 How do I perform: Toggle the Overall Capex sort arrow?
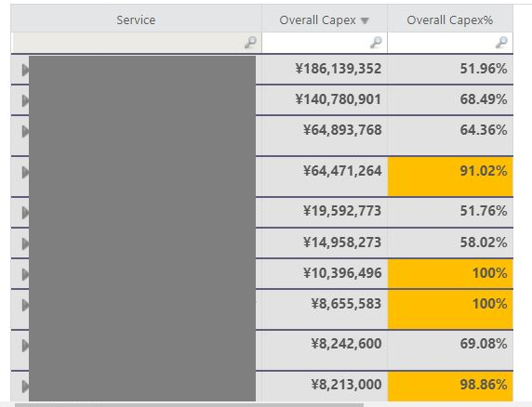click(365, 20)
